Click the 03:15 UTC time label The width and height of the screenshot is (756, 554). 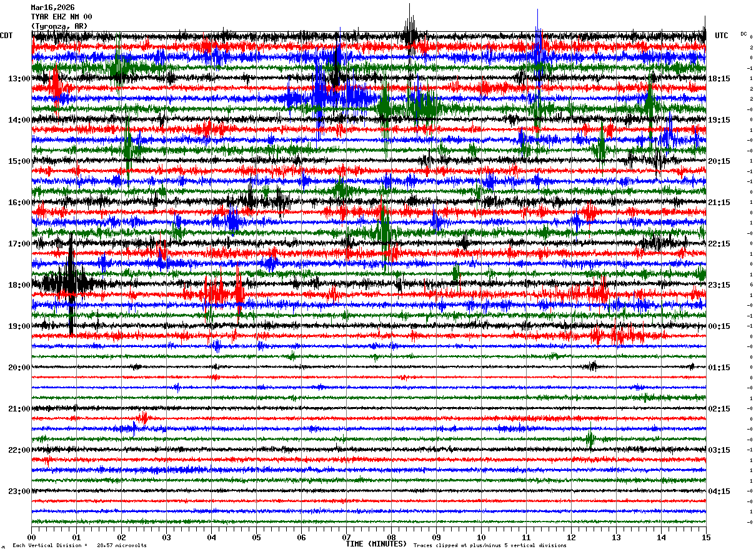pos(719,450)
